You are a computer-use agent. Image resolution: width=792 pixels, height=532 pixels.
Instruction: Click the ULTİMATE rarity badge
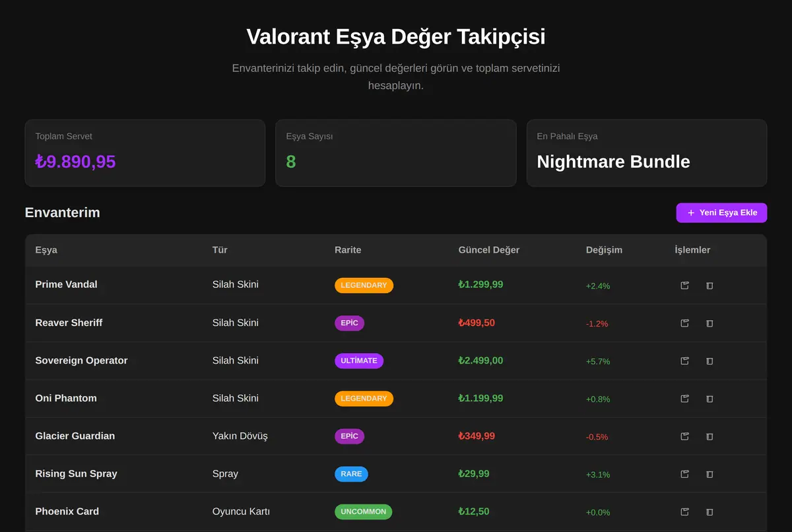pos(359,361)
